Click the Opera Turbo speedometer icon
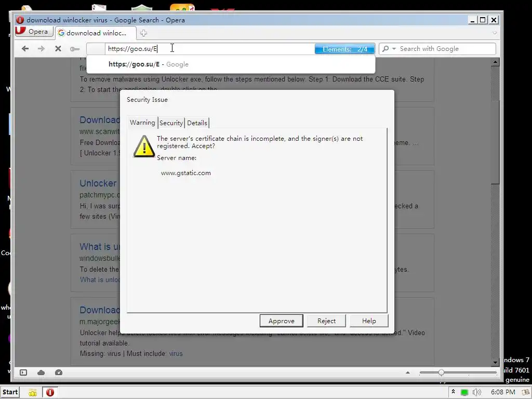Image resolution: width=532 pixels, height=399 pixels. point(59,373)
